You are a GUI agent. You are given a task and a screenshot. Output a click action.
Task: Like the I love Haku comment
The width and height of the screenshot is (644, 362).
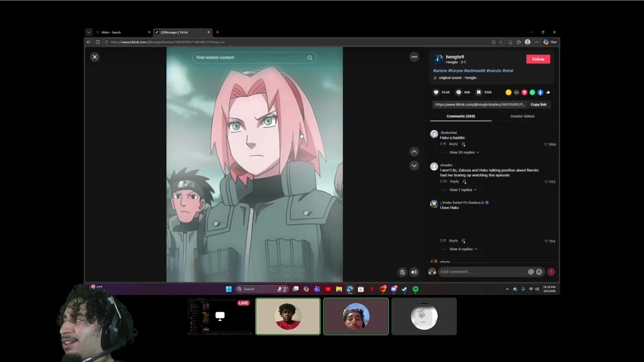tap(546, 241)
